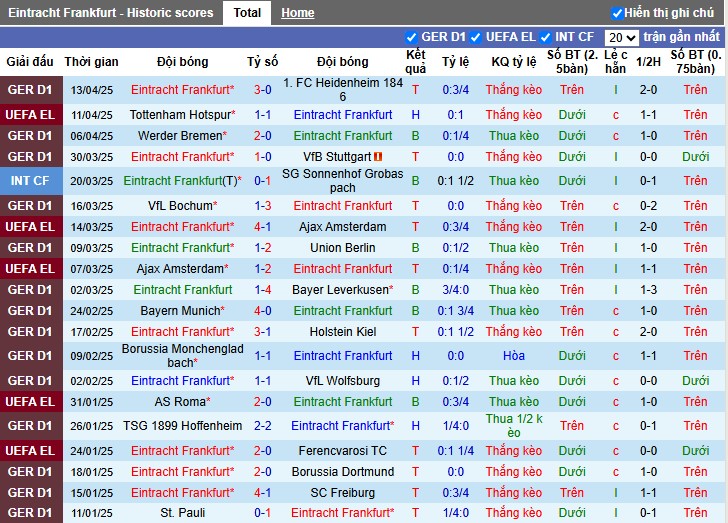The width and height of the screenshot is (728, 523).
Task: Click Eintracht Frankfurt in the AS Roma row
Action: pyautogui.click(x=343, y=402)
